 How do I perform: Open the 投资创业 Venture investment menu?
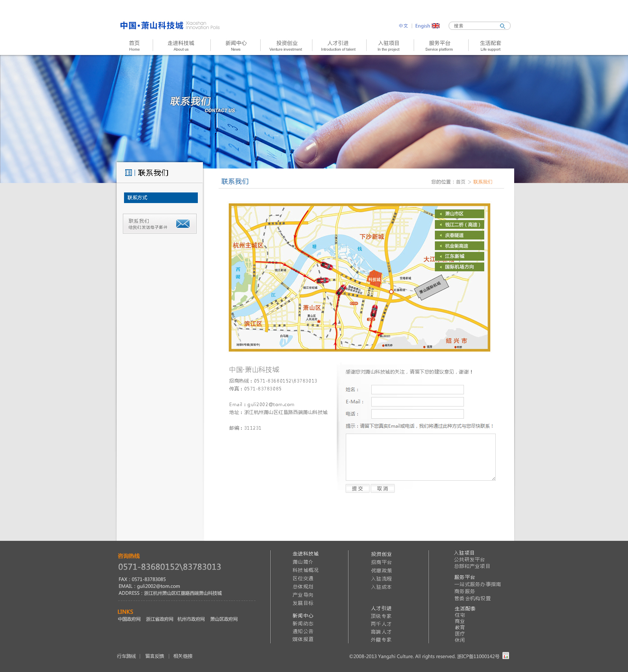286,46
